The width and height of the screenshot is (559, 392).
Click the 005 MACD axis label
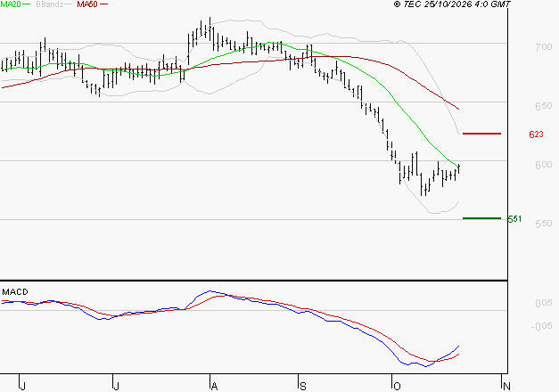pos(544,303)
